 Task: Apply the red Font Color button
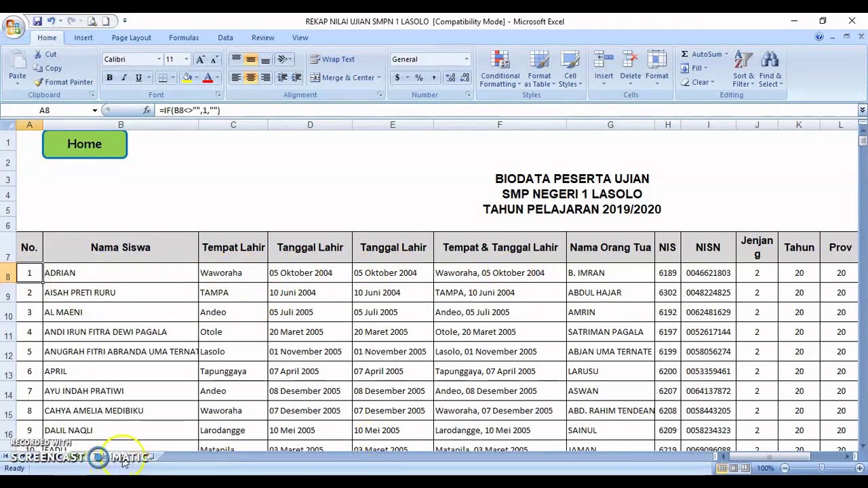tap(208, 78)
